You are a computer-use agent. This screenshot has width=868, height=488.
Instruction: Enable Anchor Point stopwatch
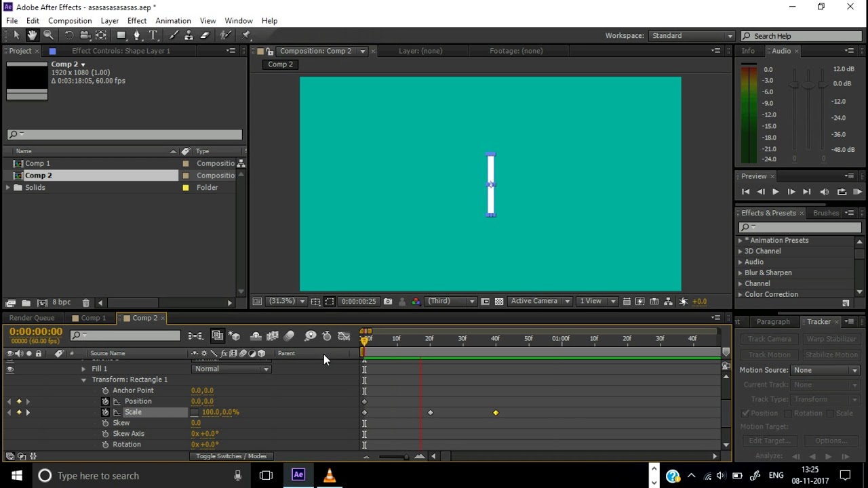105,390
